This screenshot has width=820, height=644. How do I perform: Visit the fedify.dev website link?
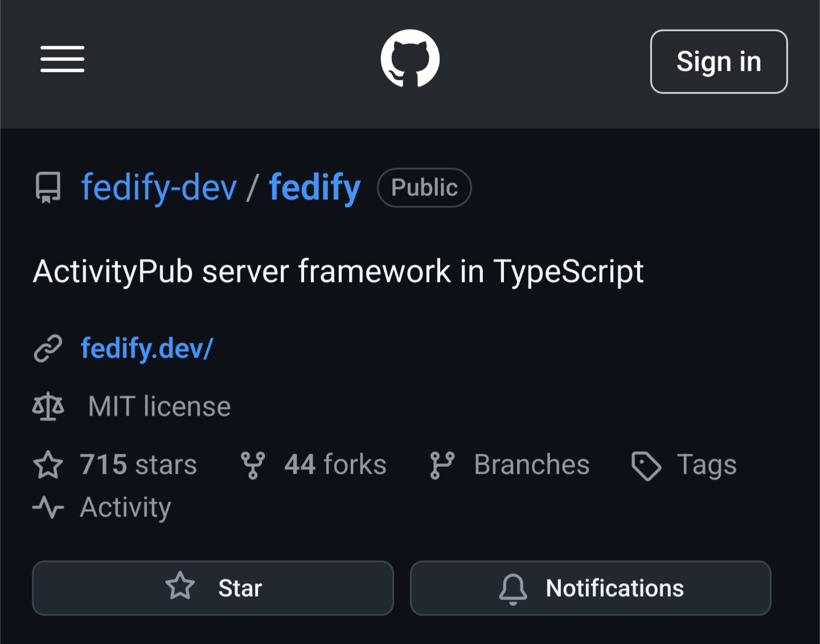[x=147, y=348]
